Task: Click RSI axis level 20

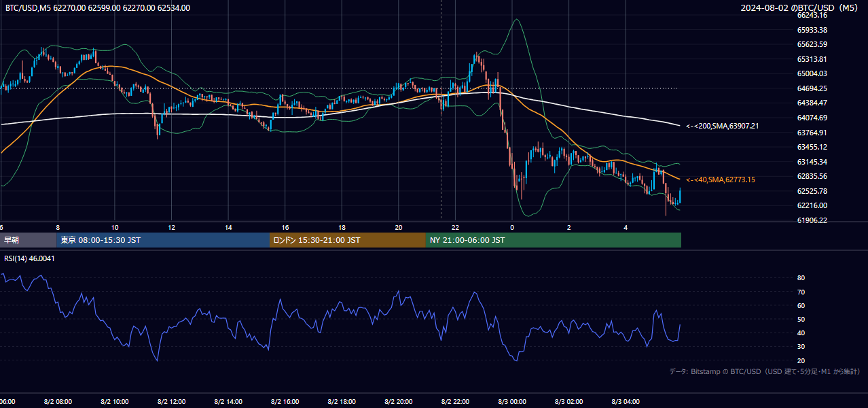Action: tap(801, 360)
